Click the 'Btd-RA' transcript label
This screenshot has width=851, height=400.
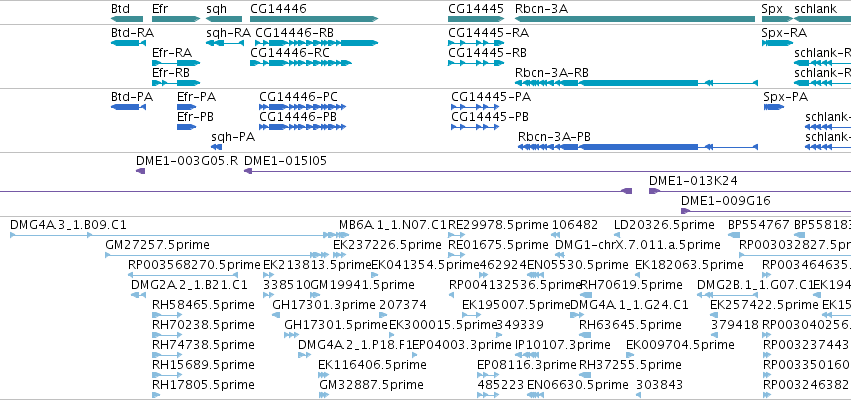tap(132, 33)
